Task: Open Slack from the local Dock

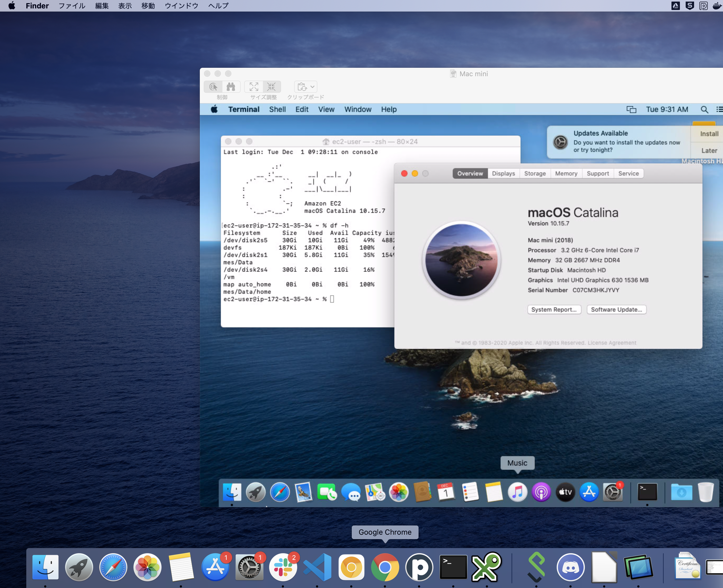Action: pos(283,567)
